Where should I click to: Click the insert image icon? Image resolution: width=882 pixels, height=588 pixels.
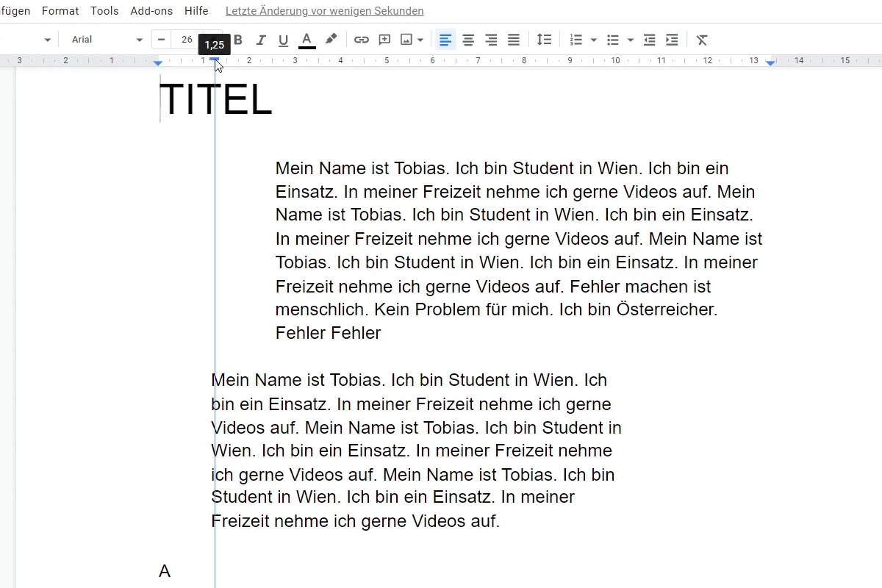tap(406, 40)
